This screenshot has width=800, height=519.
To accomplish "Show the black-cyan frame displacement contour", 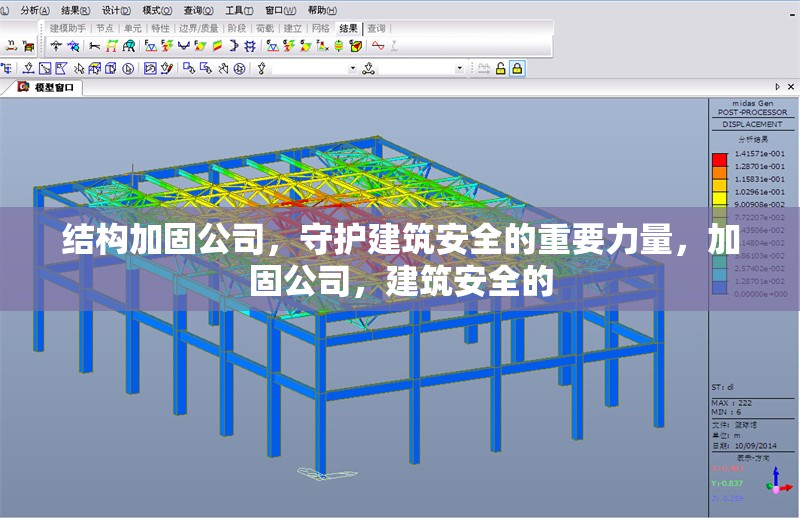I will (x=129, y=46).
